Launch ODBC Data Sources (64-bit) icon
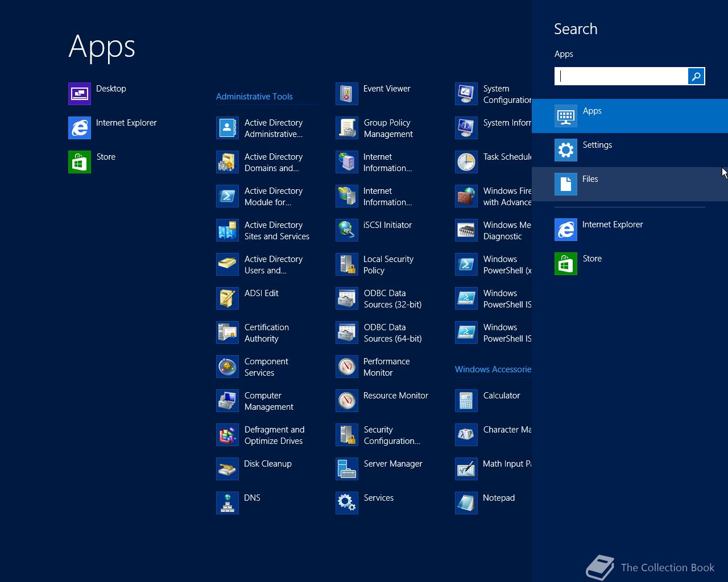The image size is (728, 582). (x=347, y=332)
